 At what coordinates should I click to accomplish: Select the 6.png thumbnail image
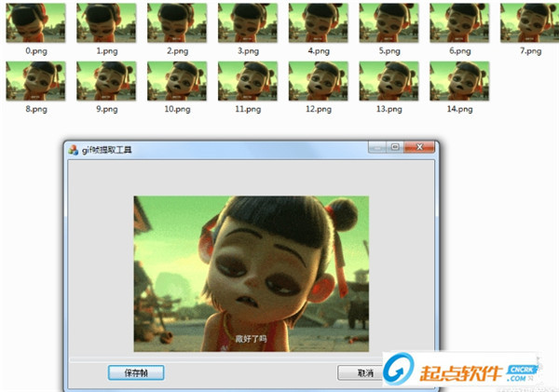tap(459, 22)
